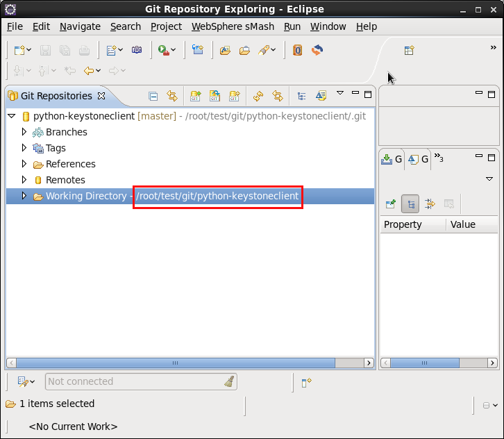
Task: Open the Navigate menu
Action: (80, 26)
